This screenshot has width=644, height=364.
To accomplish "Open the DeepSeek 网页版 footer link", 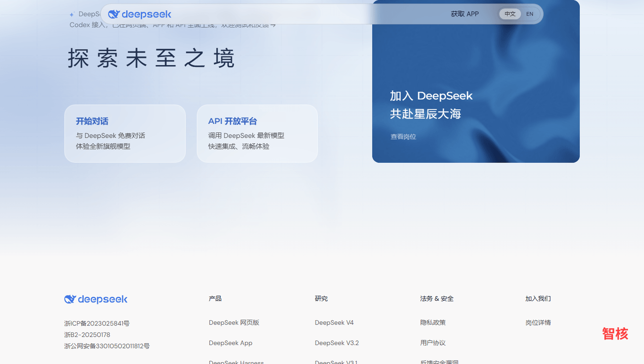I will point(234,323).
